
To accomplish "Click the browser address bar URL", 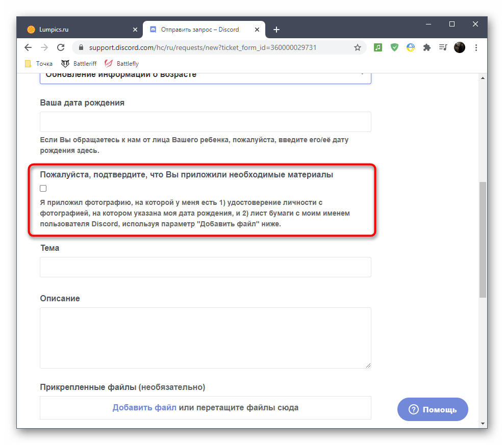I will pos(203,47).
